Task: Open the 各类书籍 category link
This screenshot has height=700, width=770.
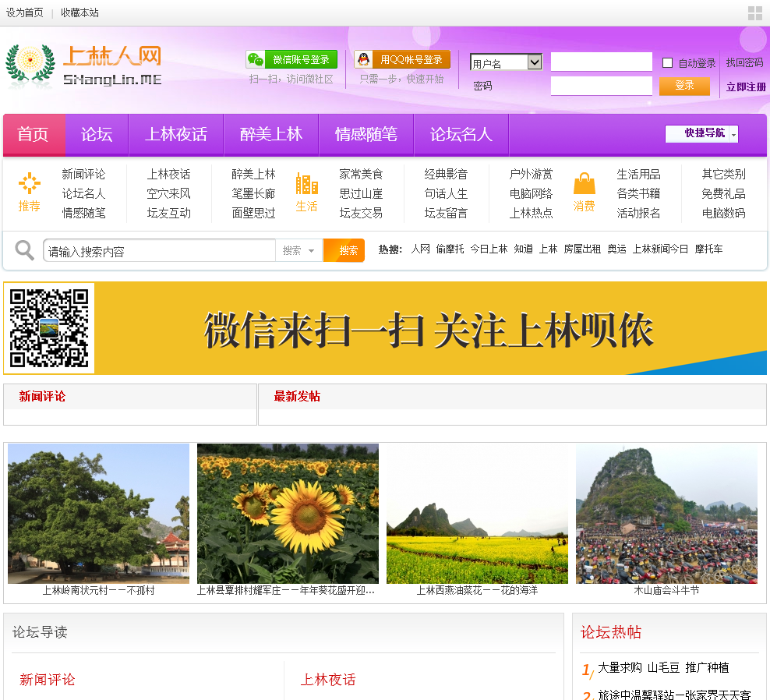Action: pos(638,193)
